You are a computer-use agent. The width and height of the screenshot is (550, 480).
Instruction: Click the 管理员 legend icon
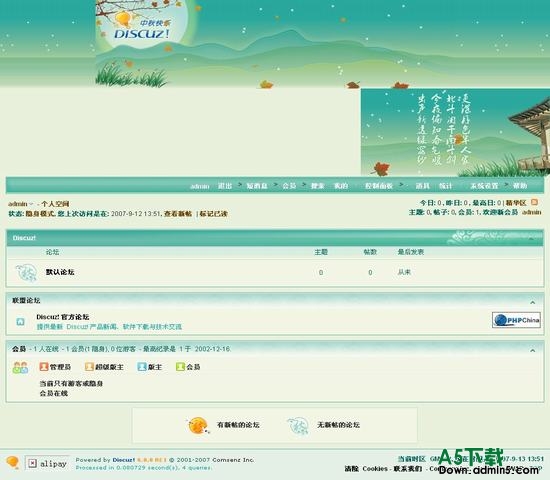coord(44,367)
